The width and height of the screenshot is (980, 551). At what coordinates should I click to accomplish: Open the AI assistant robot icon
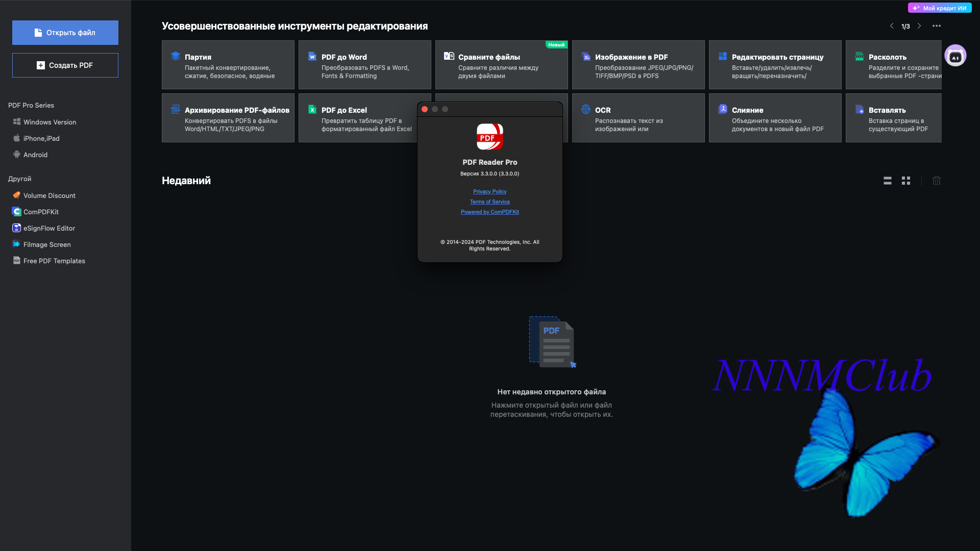(955, 56)
